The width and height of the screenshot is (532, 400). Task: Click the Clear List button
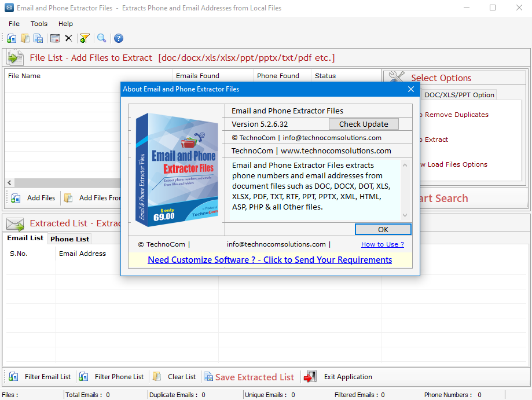[x=174, y=377]
